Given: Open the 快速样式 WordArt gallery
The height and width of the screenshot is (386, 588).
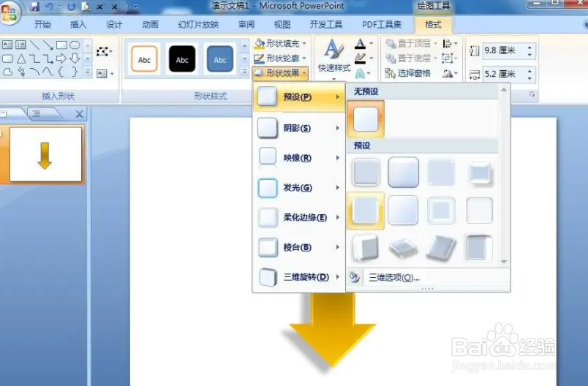Looking at the screenshot, I should (333, 59).
